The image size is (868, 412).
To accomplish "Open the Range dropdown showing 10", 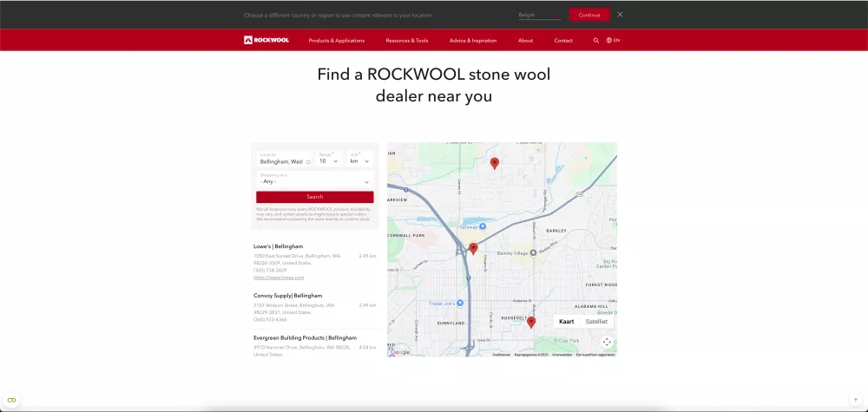I will pyautogui.click(x=329, y=159).
